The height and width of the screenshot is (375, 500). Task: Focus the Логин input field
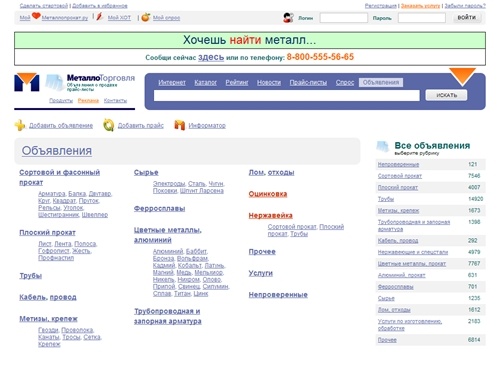pos(344,18)
